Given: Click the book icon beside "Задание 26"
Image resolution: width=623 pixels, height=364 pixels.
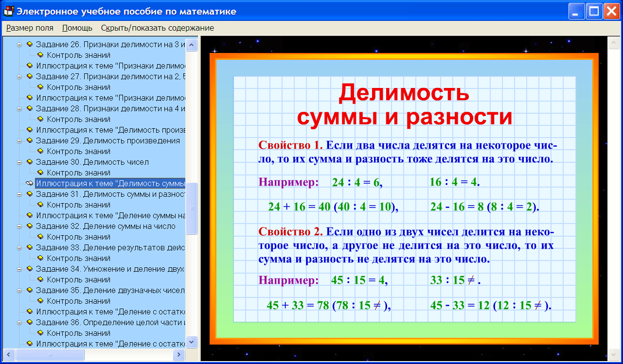Looking at the screenshot, I should click(30, 44).
